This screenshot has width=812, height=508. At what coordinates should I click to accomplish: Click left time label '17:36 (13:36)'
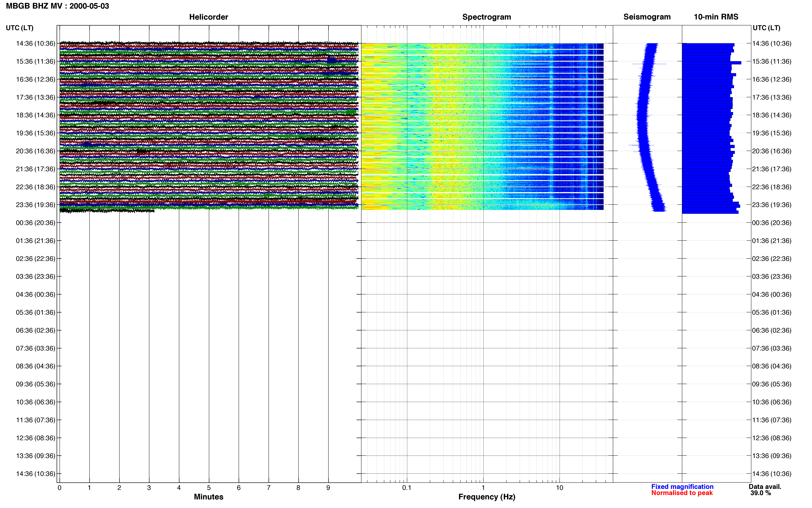click(x=36, y=97)
